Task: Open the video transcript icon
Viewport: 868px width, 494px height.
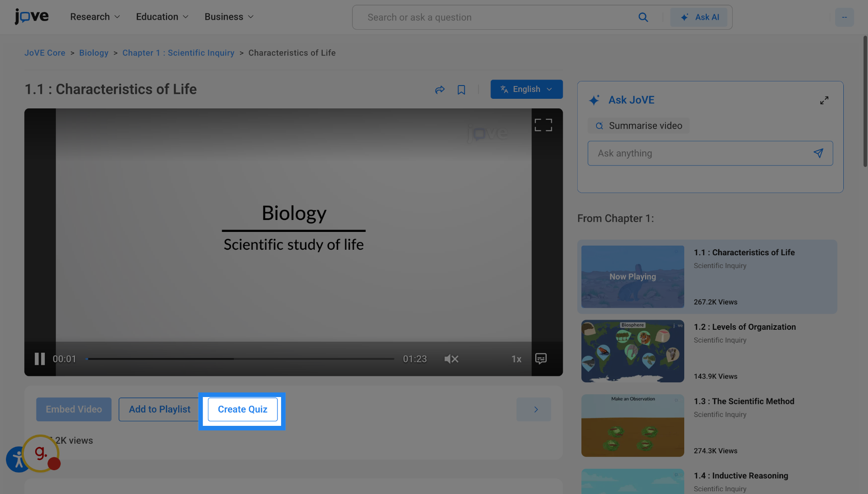Action: tap(541, 359)
